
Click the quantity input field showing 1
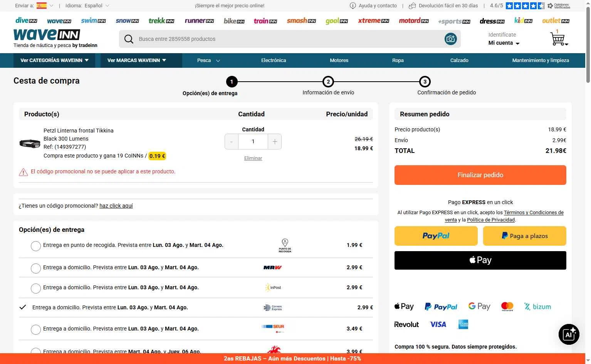click(253, 141)
